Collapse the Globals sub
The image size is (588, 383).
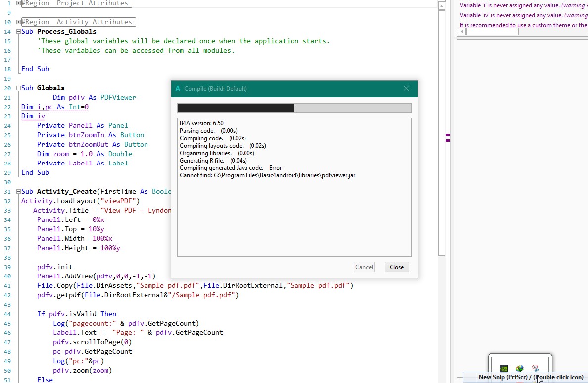[x=18, y=88]
